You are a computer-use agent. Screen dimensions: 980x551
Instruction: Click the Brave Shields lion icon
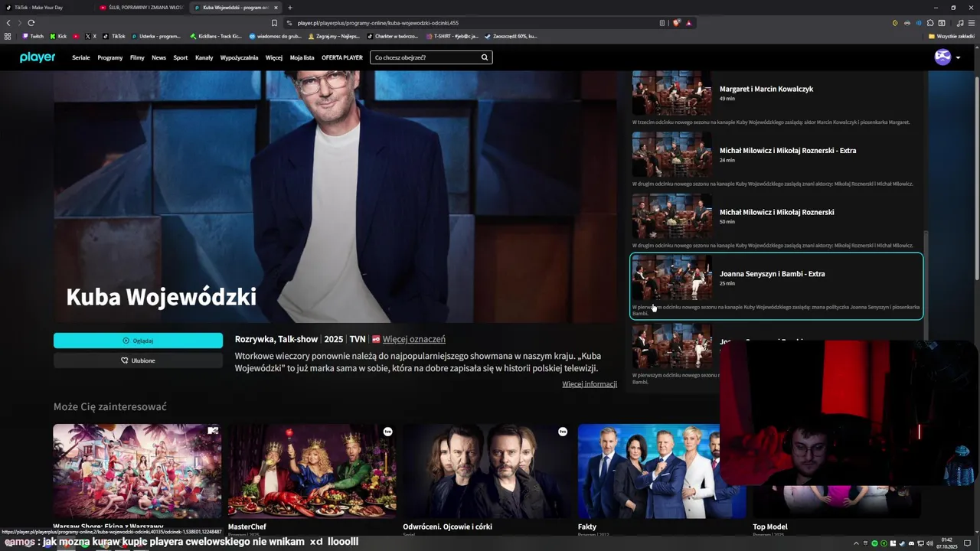[x=676, y=23]
